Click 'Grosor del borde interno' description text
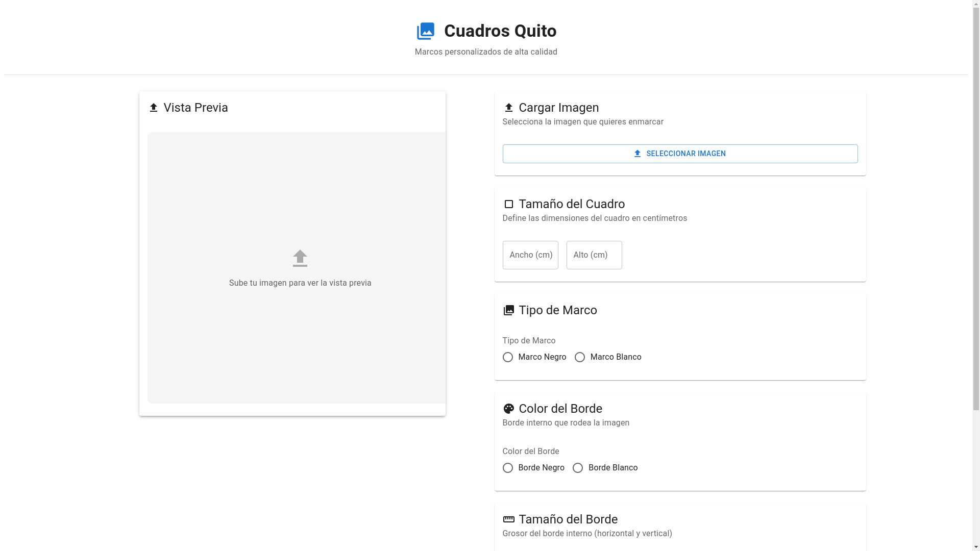The image size is (980, 551). 587,534
